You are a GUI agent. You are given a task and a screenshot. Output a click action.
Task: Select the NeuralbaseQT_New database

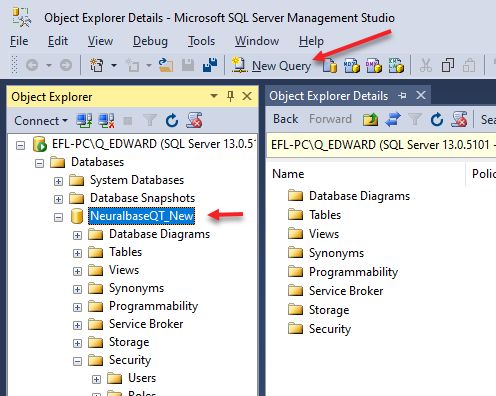[x=141, y=216]
